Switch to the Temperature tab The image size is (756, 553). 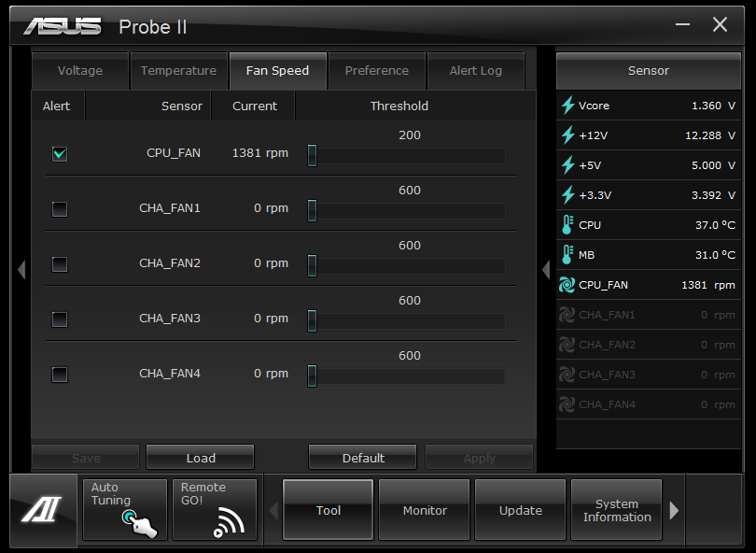tap(178, 71)
